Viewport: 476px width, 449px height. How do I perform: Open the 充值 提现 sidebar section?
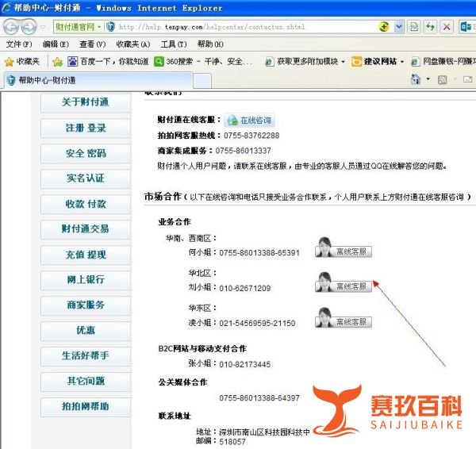click(86, 255)
